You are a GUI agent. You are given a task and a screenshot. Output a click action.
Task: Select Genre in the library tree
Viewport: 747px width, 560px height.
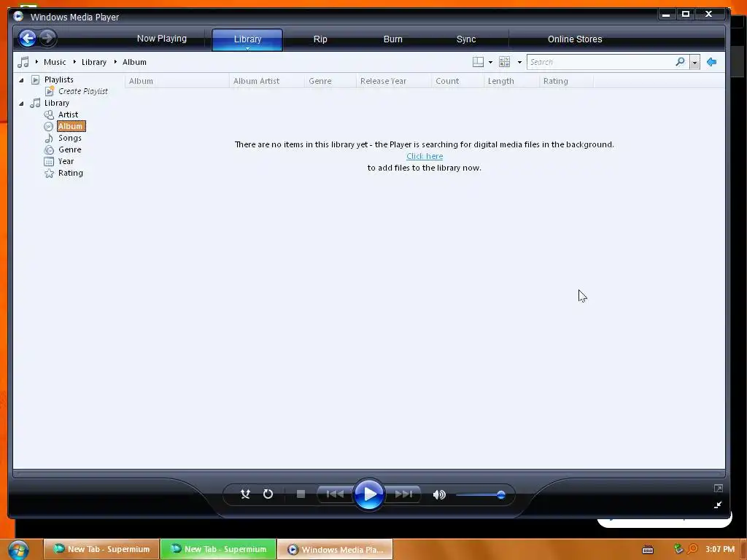click(x=69, y=150)
